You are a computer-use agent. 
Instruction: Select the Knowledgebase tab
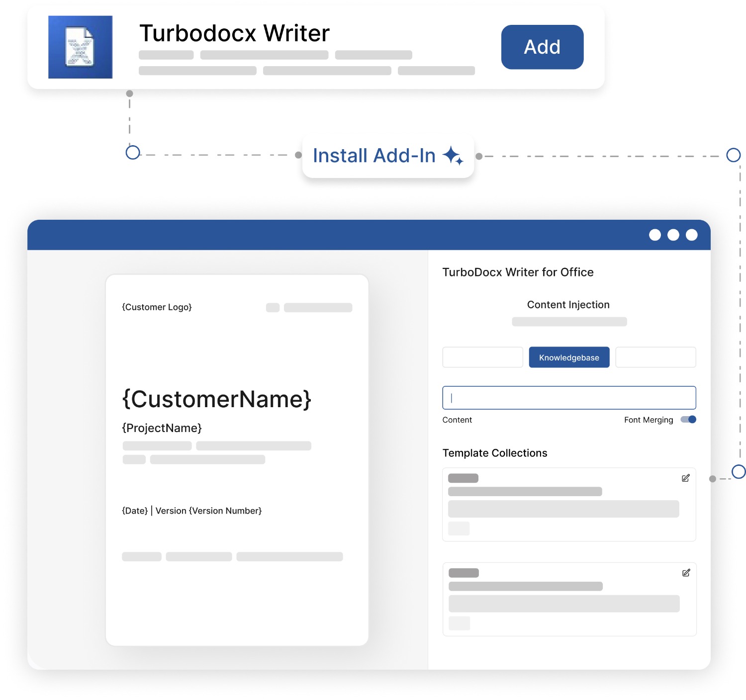point(569,357)
